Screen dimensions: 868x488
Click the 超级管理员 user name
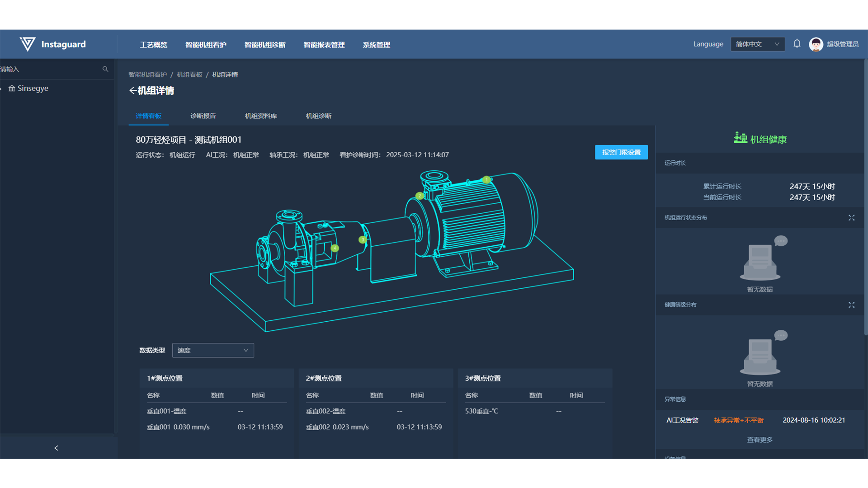coord(843,44)
